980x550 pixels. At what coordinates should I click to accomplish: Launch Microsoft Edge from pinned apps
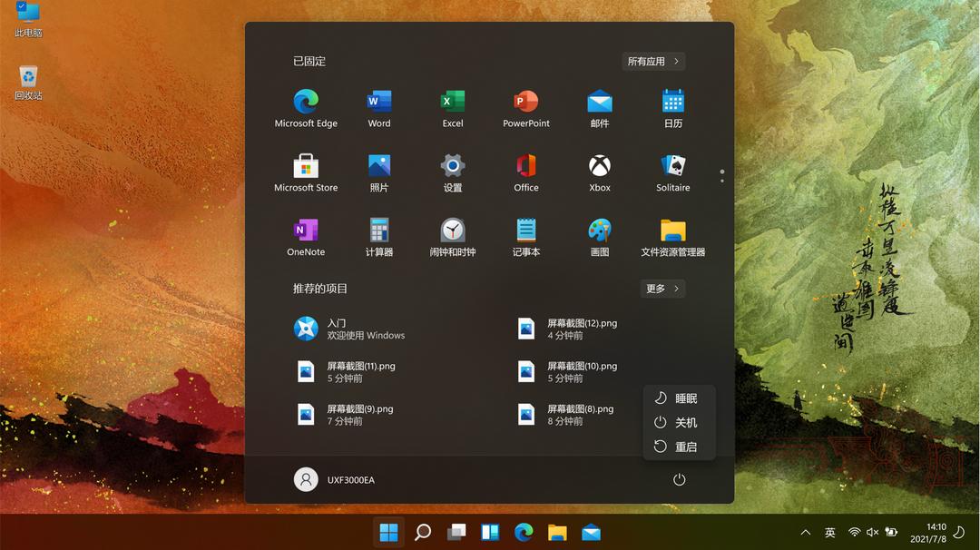306,106
